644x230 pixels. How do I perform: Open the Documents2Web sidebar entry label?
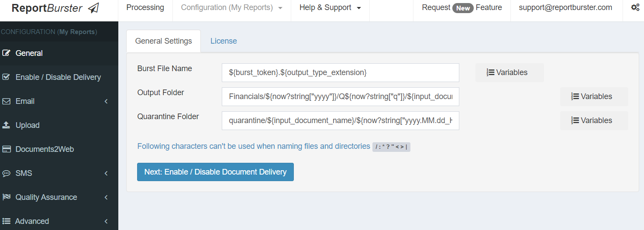click(45, 149)
